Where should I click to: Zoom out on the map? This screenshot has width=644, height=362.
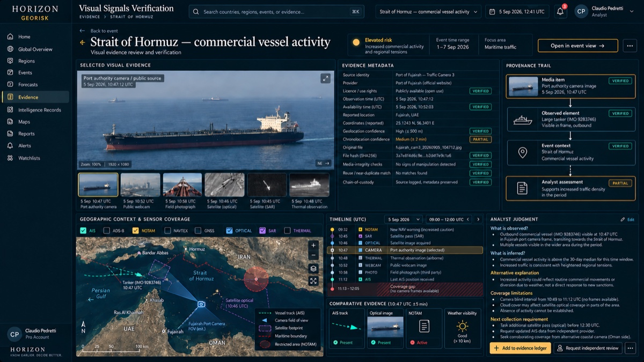[313, 256]
